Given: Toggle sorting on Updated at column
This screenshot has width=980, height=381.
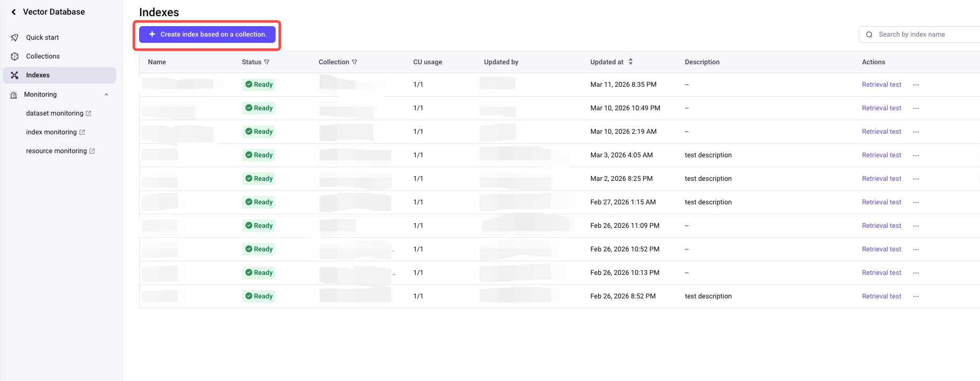Looking at the screenshot, I should [631, 62].
